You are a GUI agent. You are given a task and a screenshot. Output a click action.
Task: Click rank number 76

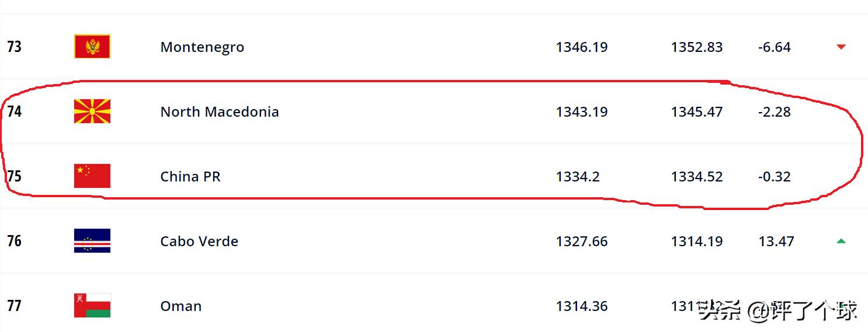(15, 241)
